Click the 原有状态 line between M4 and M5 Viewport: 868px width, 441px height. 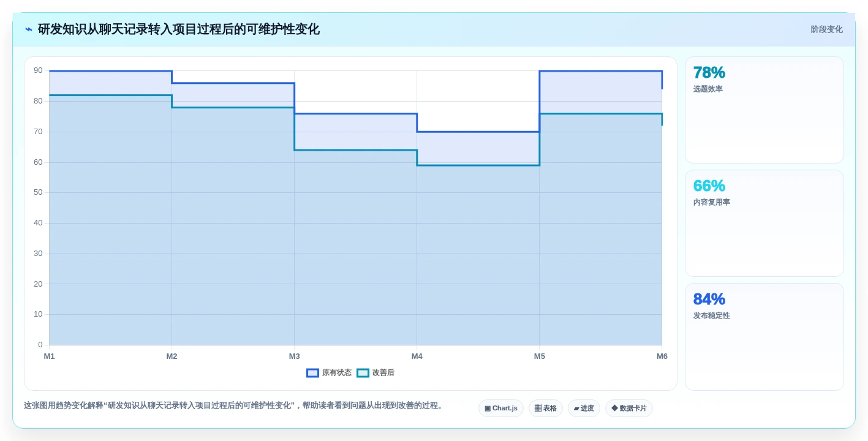tap(478, 132)
